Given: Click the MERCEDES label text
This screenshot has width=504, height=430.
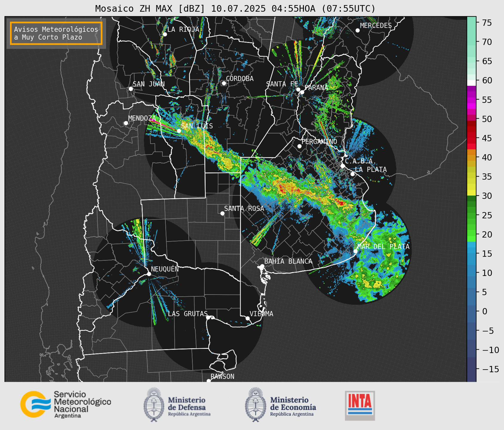Looking at the screenshot, I should point(376,25).
